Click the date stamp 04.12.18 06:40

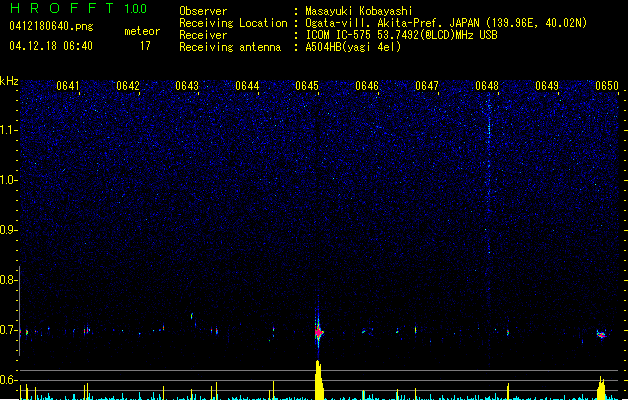pyautogui.click(x=51, y=46)
